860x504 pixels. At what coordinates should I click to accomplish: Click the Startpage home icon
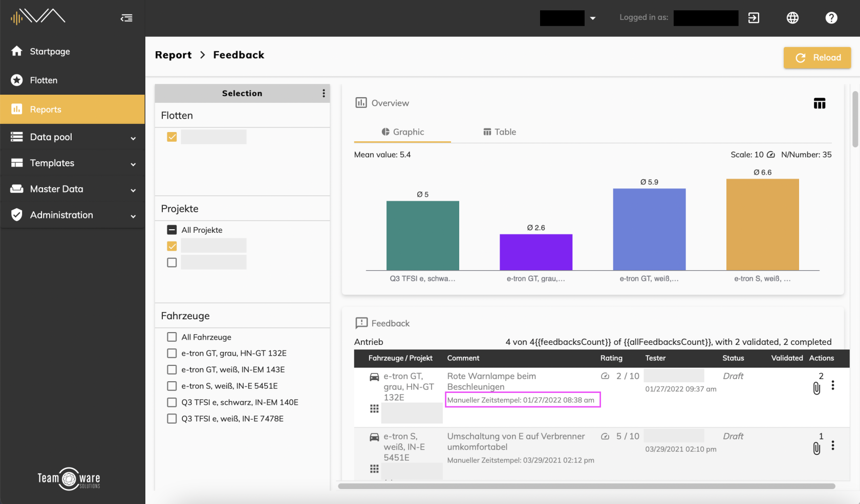pyautogui.click(x=17, y=51)
